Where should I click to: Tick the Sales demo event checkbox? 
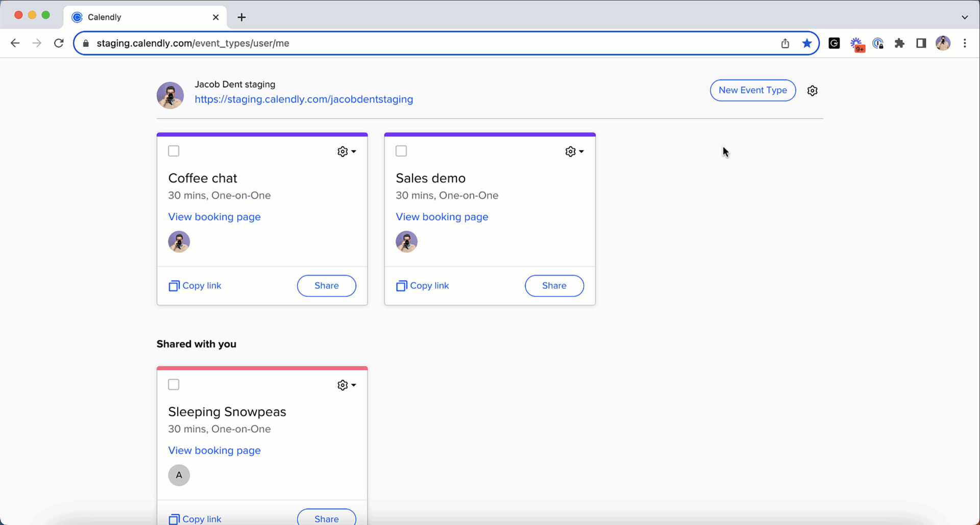click(402, 151)
